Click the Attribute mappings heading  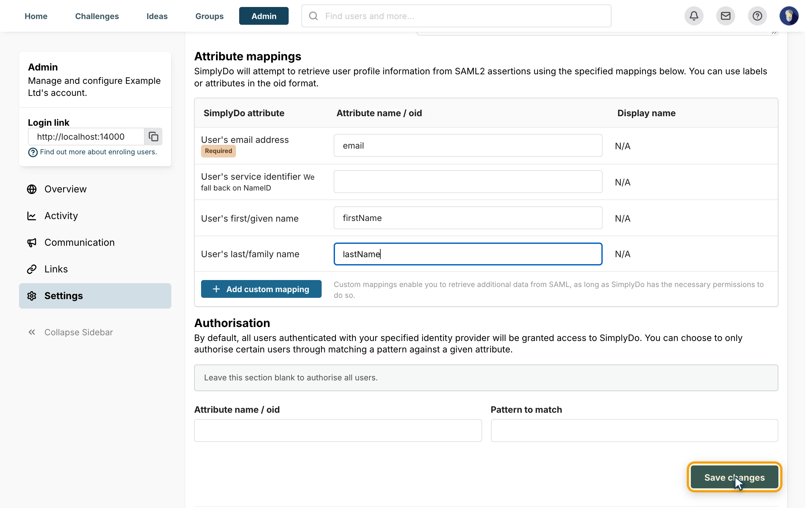[x=248, y=56]
